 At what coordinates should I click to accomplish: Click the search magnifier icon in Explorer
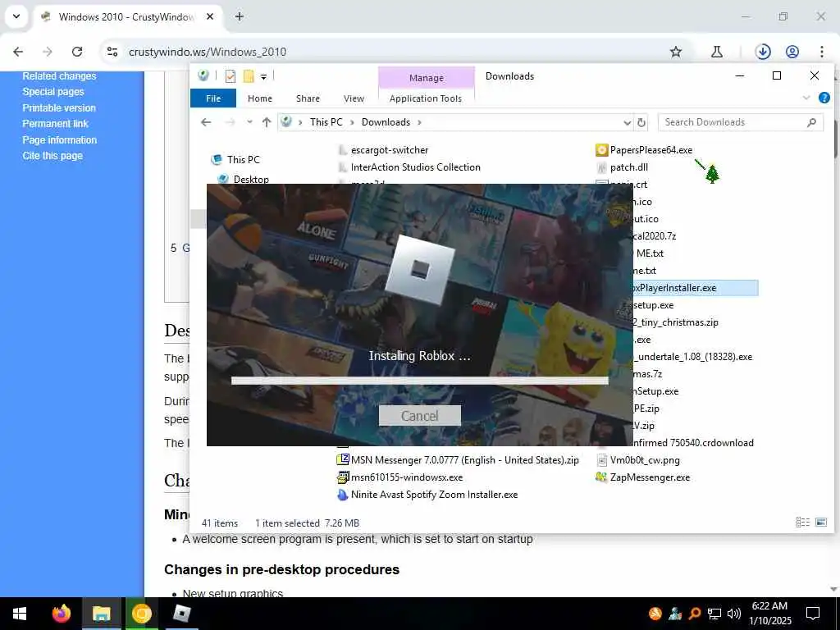tap(811, 123)
